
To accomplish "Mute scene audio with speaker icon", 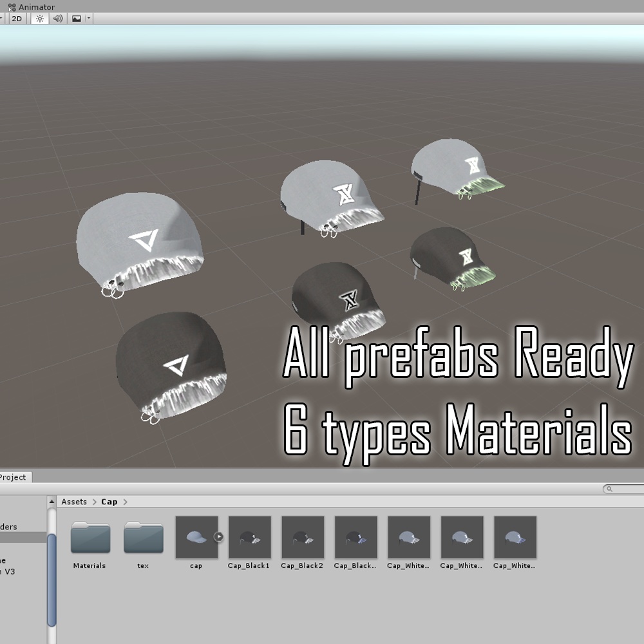I will pyautogui.click(x=58, y=19).
